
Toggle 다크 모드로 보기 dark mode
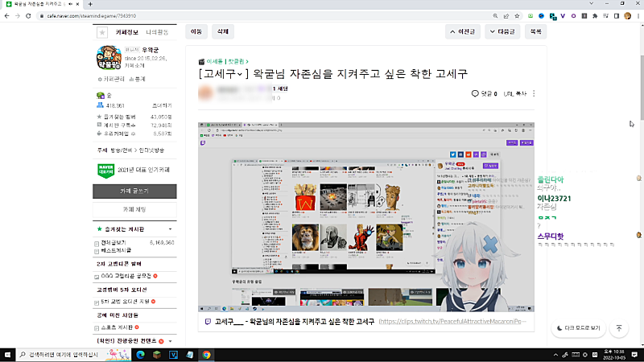(578, 328)
